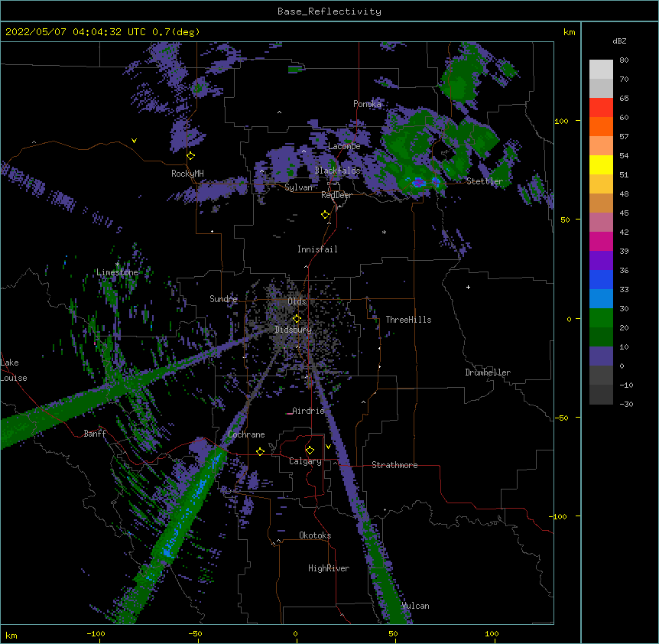Screen dimensions: 659x644
Task: Click the Ponoka town label
Action: tap(367, 104)
